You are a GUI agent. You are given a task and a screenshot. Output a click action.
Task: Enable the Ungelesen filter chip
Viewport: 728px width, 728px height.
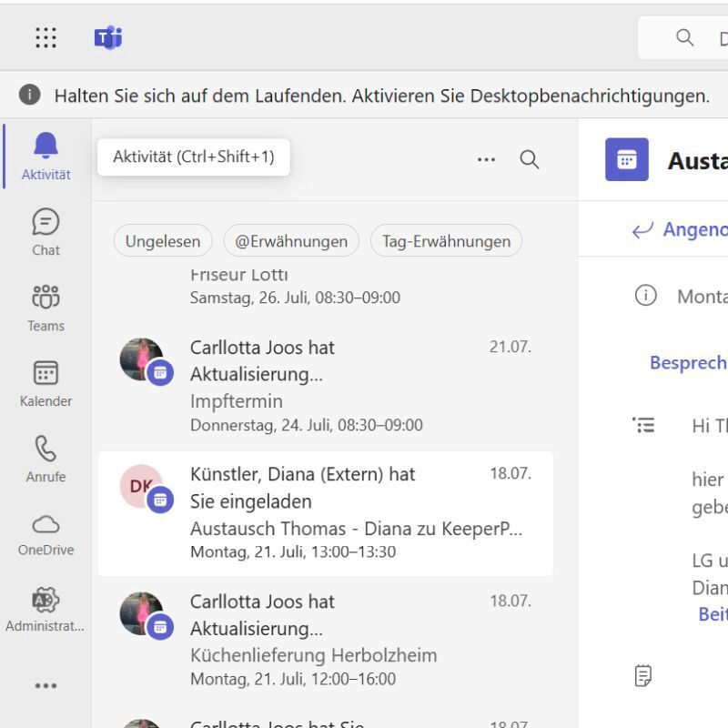pyautogui.click(x=162, y=240)
